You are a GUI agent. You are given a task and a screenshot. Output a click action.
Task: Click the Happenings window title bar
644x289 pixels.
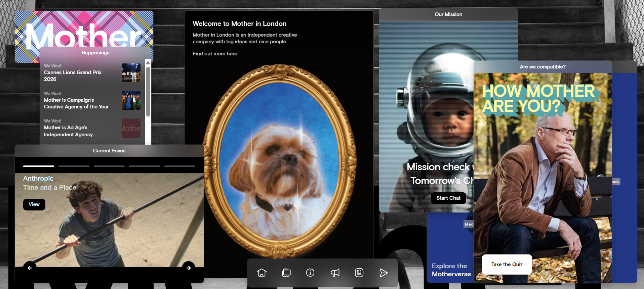(95, 53)
